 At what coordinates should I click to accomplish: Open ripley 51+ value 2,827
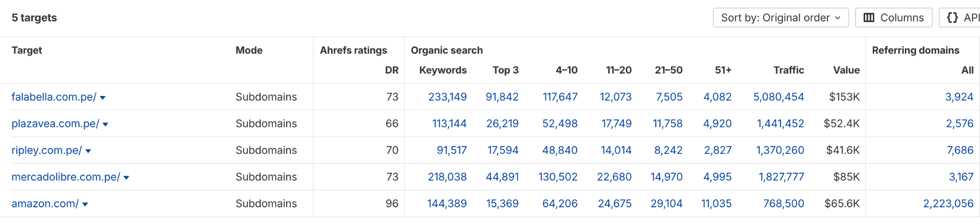(718, 150)
